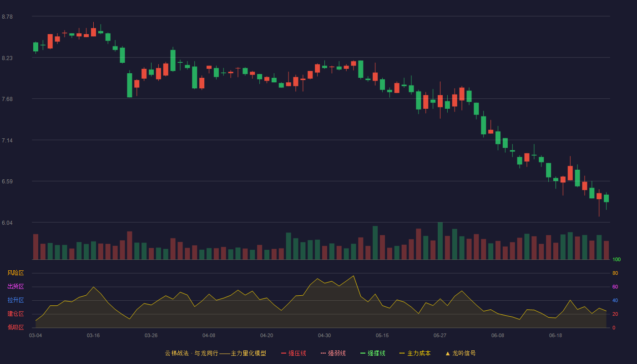
Task: Click the pink dashed marker before 强弱线
Action: [x=323, y=353]
